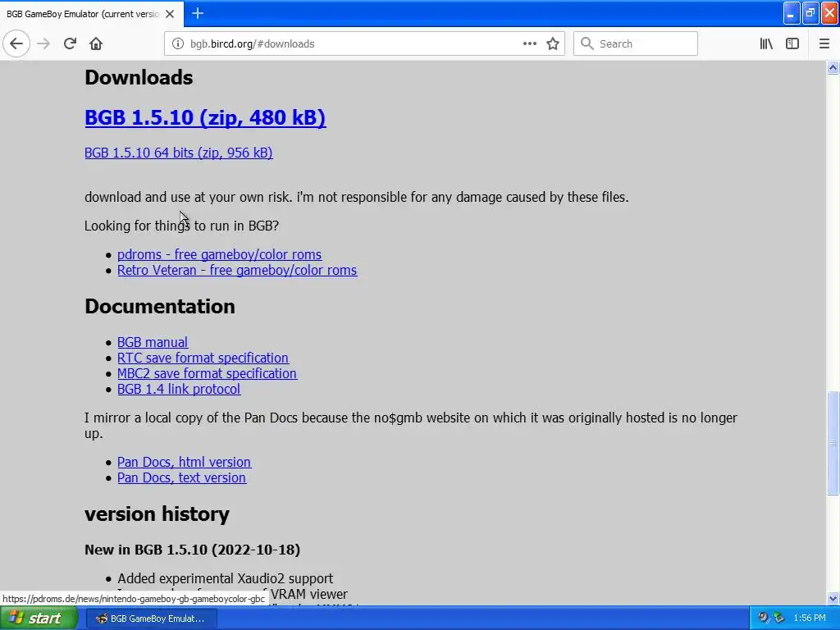The image size is (840, 630).
Task: Click 'Added experimental Xaudio2 support' line
Action: tap(225, 578)
